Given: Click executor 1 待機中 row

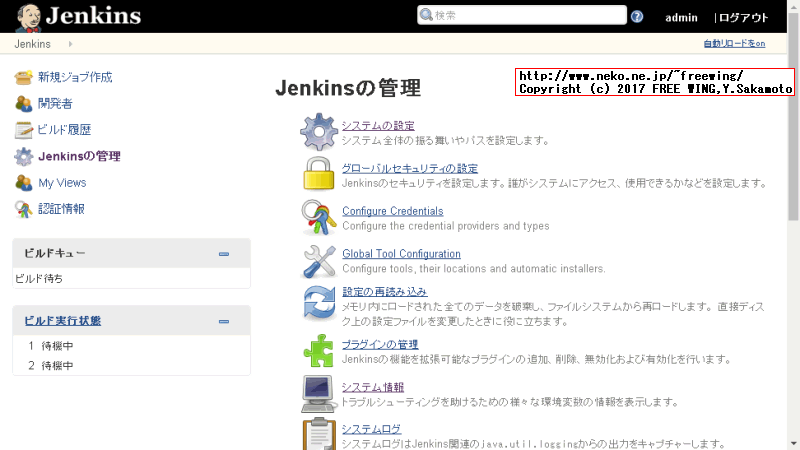Looking at the screenshot, I should pyautogui.click(x=131, y=346).
